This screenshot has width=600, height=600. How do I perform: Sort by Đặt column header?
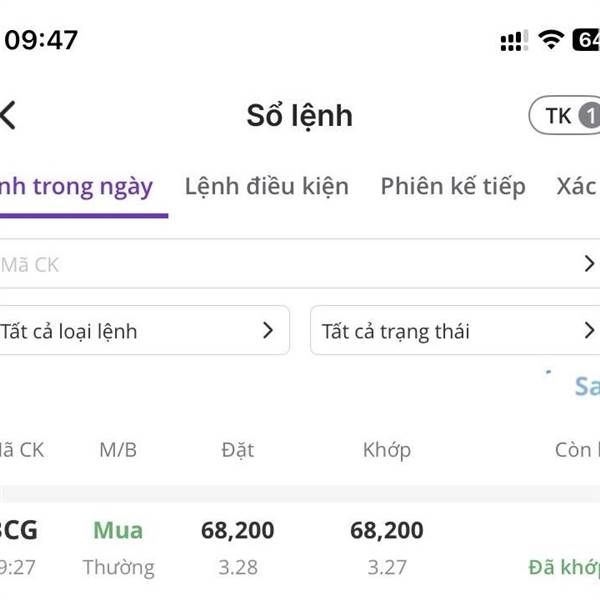pos(238,450)
